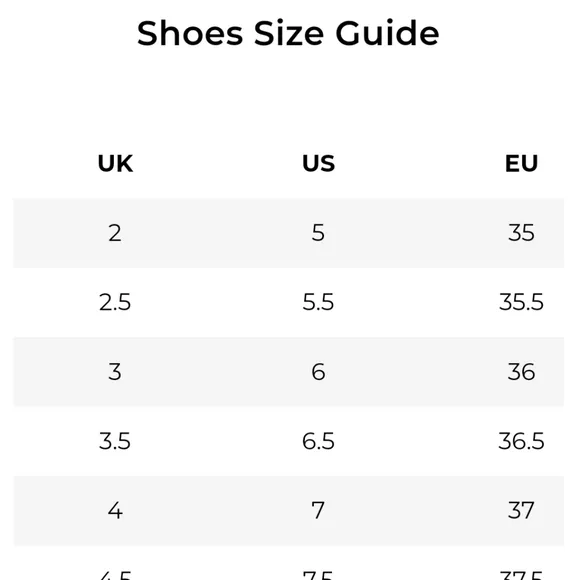
Task: Click the partially visible EU 37.5 cell
Action: (x=521, y=575)
